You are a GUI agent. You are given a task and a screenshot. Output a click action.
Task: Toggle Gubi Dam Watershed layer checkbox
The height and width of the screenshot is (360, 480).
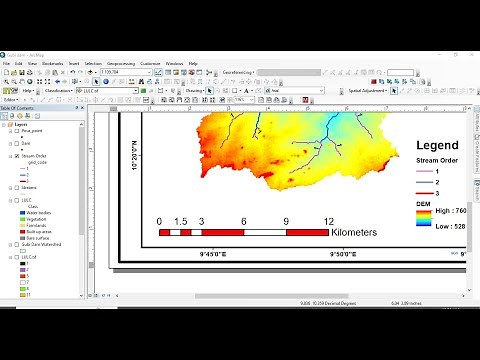click(x=17, y=244)
